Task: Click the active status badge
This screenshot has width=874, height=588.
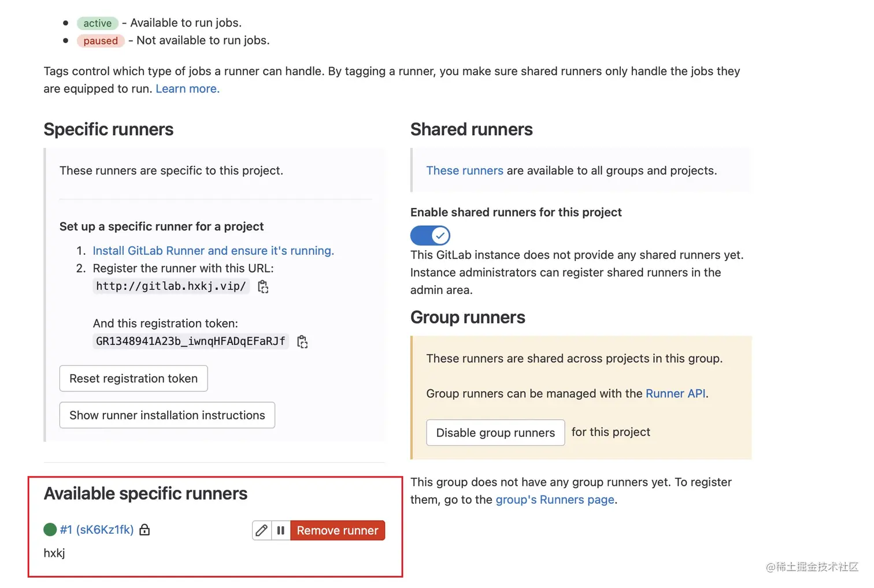Action: pyautogui.click(x=98, y=23)
